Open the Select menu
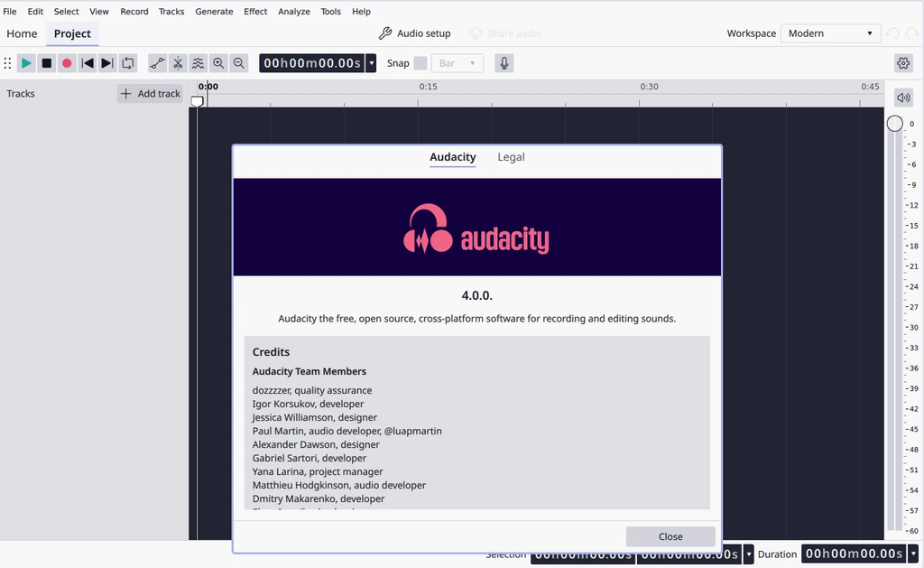The height and width of the screenshot is (568, 924). 66,11
